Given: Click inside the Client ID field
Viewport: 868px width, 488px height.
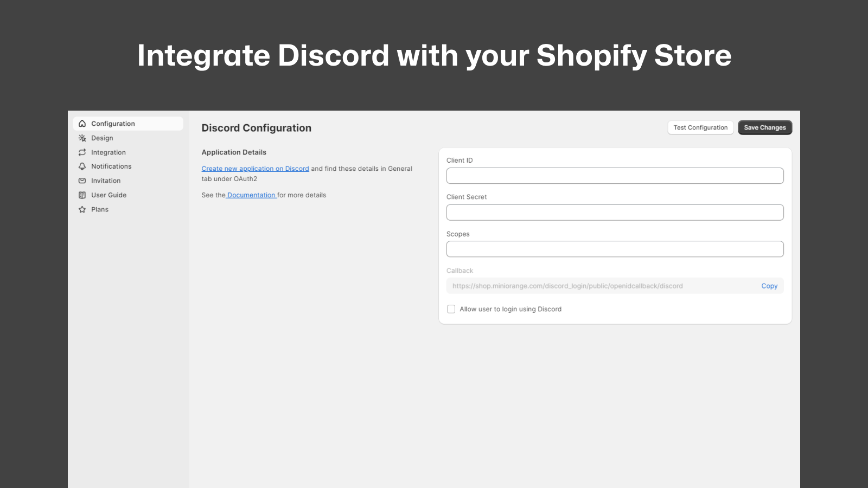Looking at the screenshot, I should coord(615,175).
